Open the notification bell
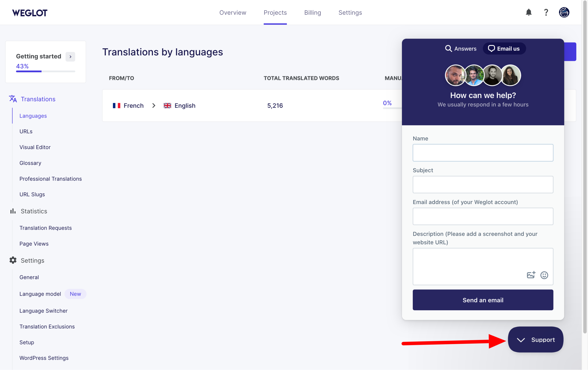 529,12
